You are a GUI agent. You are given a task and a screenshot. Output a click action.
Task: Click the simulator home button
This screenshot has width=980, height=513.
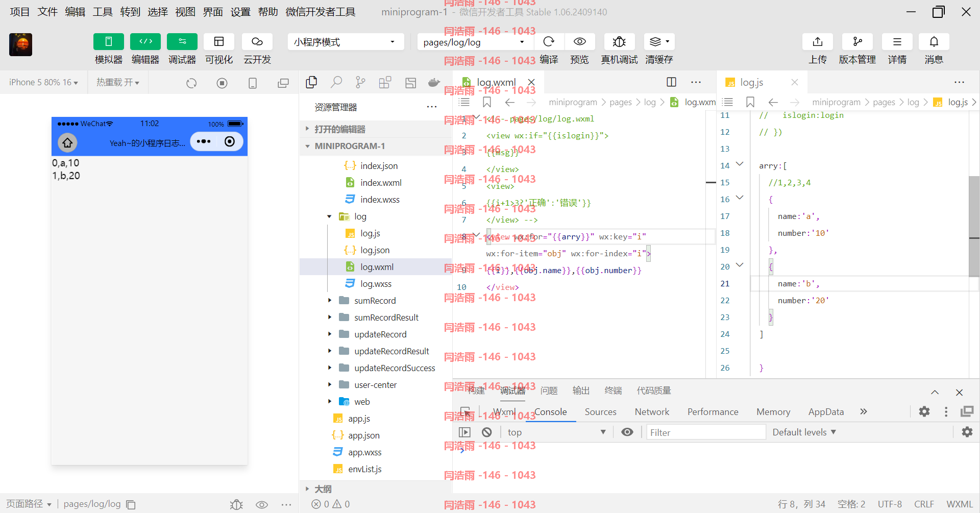pyautogui.click(x=67, y=142)
